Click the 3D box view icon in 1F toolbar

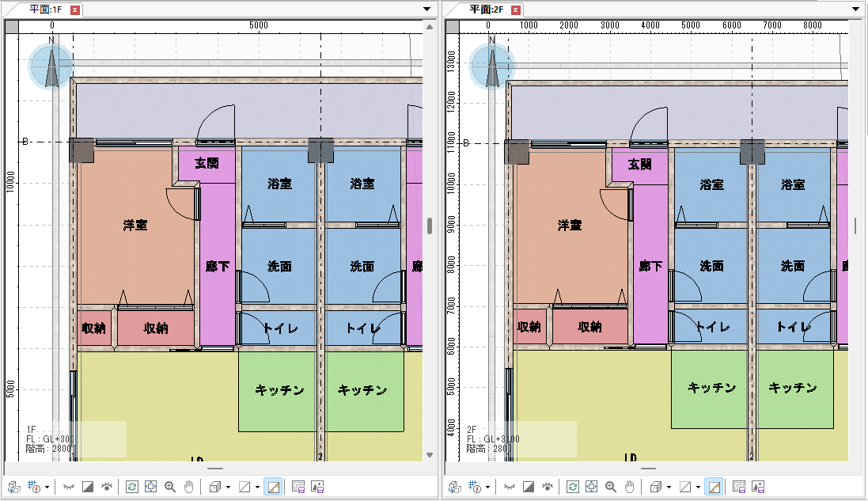pyautogui.click(x=214, y=487)
